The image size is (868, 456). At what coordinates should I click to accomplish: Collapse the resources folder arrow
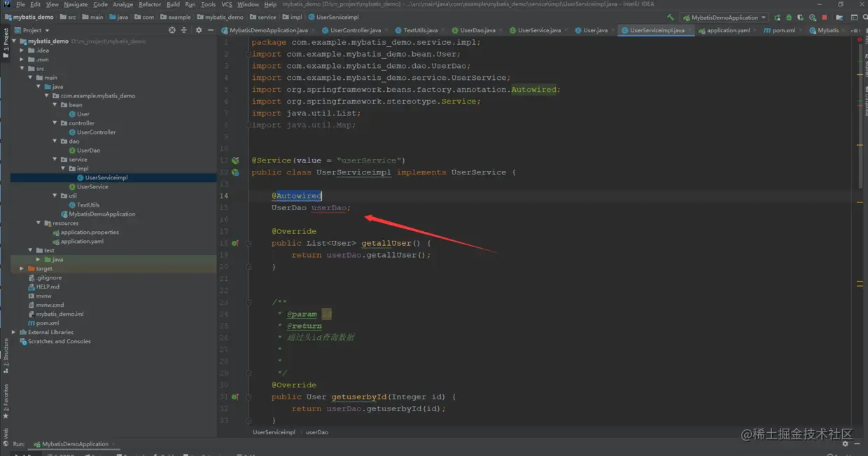[39, 223]
